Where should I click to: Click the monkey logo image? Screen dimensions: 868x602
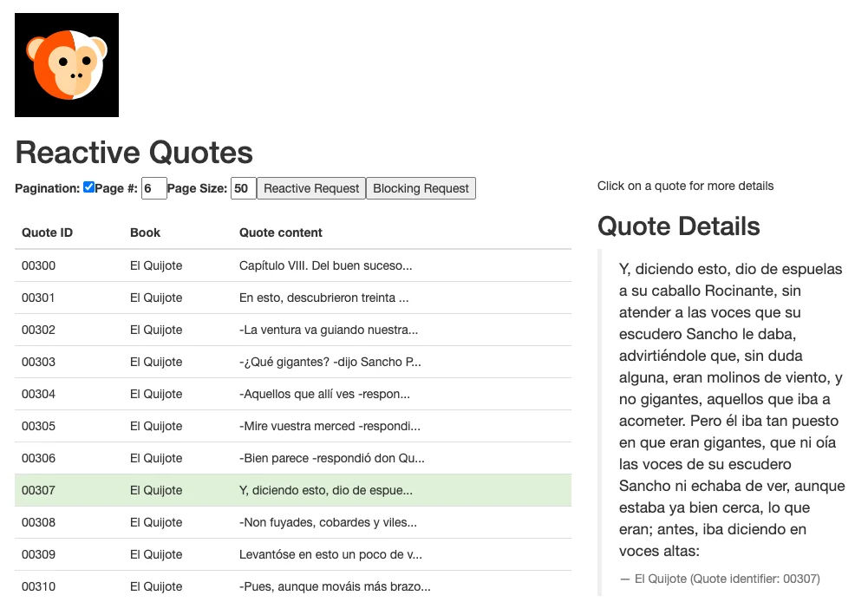pos(67,65)
